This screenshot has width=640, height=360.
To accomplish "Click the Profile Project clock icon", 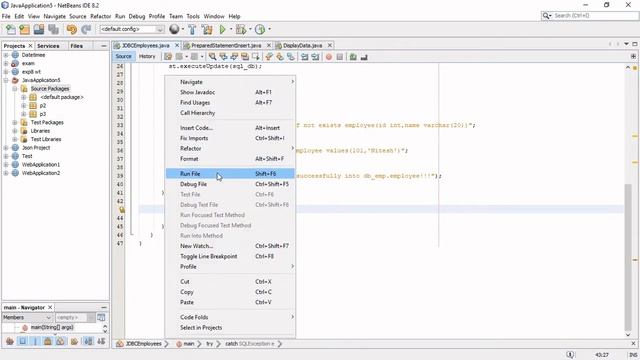I will 260,29.
